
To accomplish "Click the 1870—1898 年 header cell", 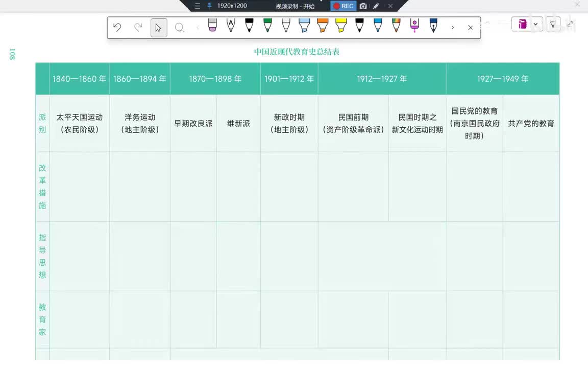I will click(215, 79).
